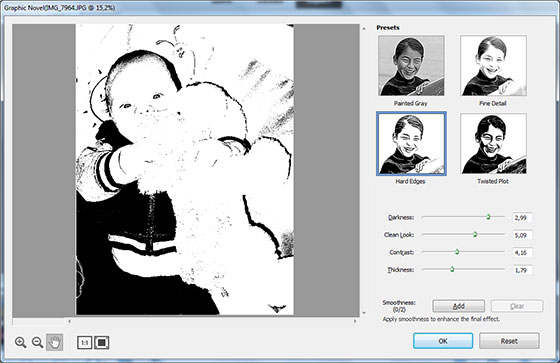Select the hand pan tool
This screenshot has width=560, height=363.
(55, 342)
